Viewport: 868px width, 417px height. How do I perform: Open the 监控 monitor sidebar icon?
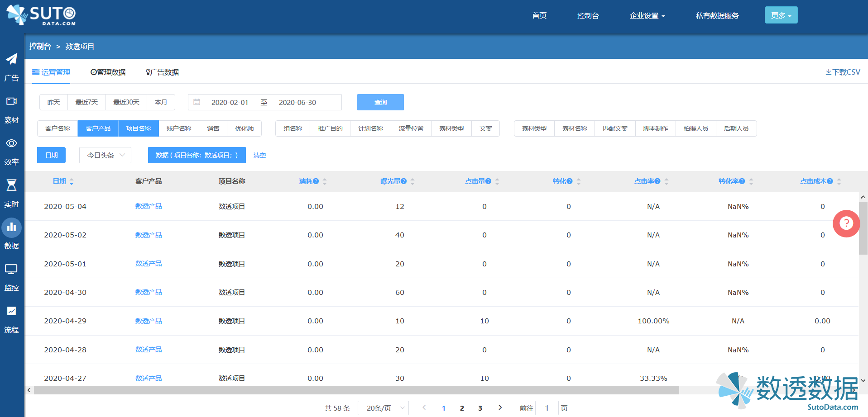(12, 270)
